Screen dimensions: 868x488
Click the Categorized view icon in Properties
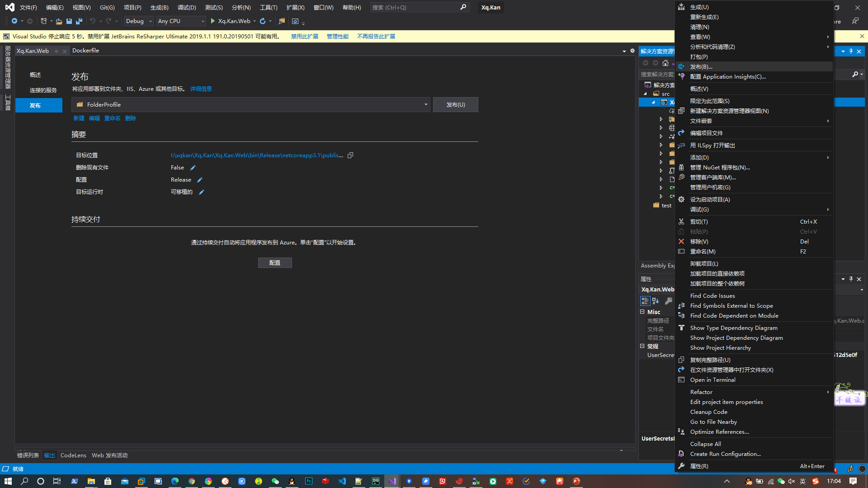645,301
